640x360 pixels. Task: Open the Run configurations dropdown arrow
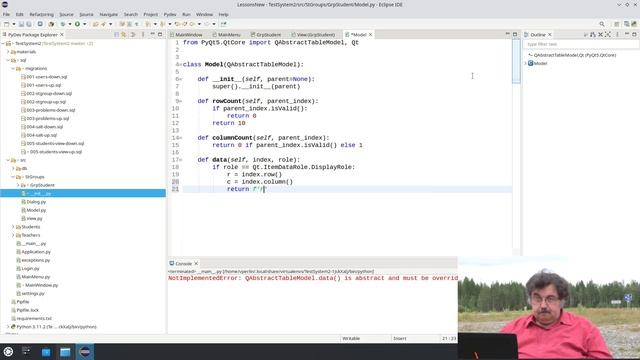coord(84,24)
